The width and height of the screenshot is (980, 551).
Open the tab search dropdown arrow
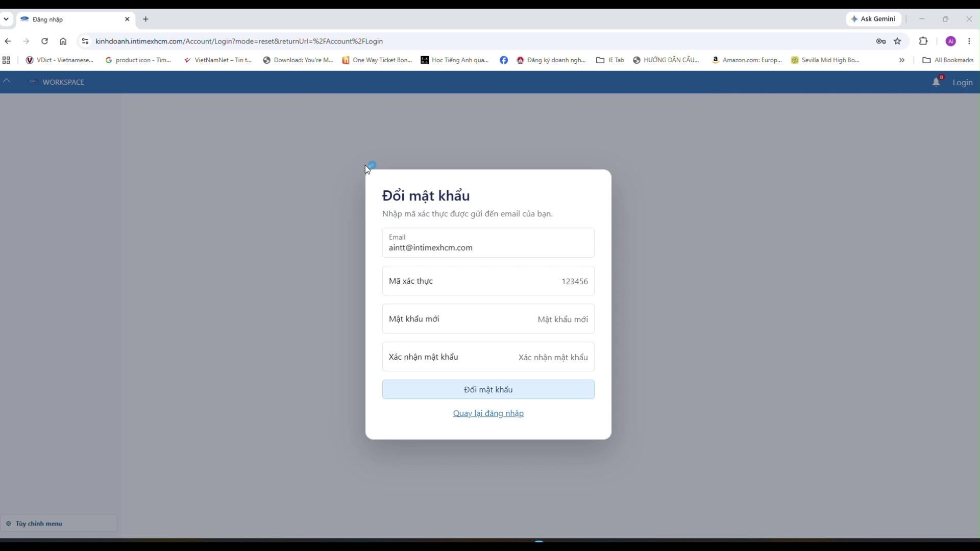point(6,19)
